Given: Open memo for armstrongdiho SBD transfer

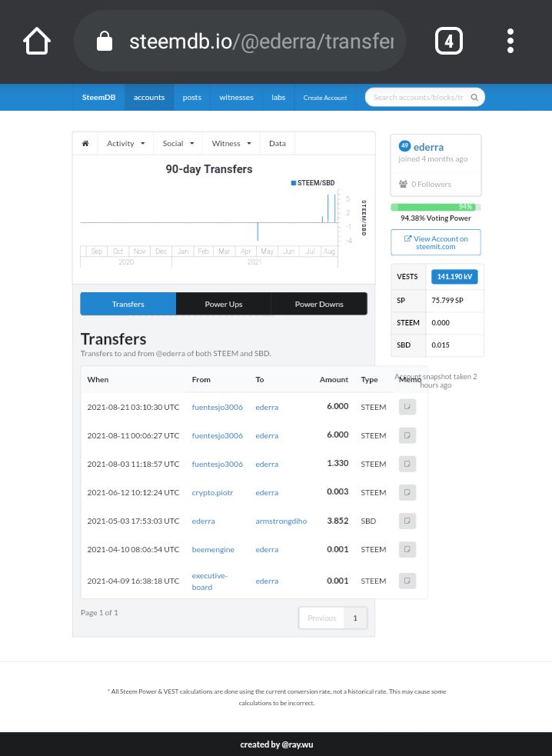Looking at the screenshot, I should tap(407, 521).
